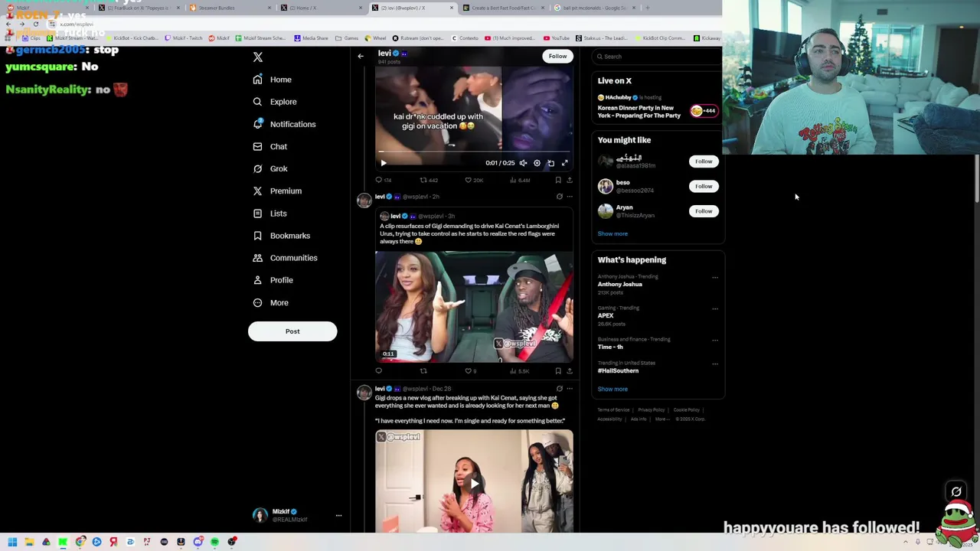This screenshot has height=551, width=980.
Task: Open the Windows Start menu
Action: (12, 542)
